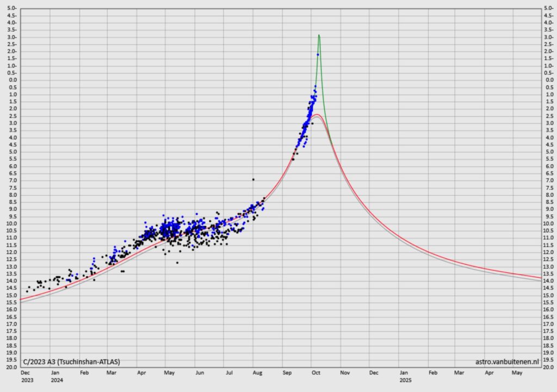Select the Dec 2023 label on the axis
557x392 pixels.
click(26, 376)
